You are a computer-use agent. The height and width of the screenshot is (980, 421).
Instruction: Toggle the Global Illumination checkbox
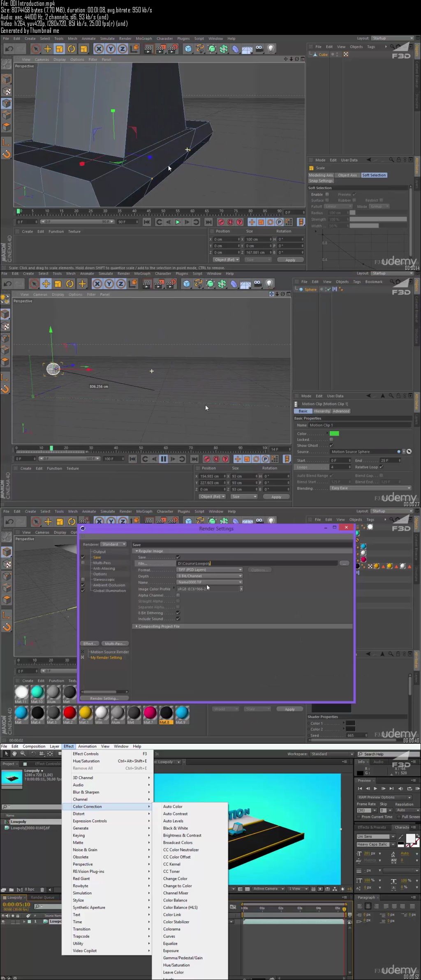click(83, 590)
